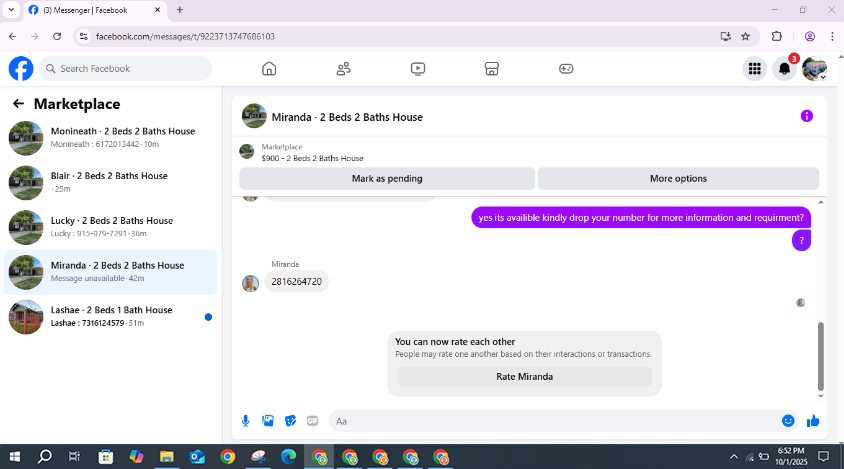
Task: Click the back arrow beside Marketplace
Action: pos(18,104)
